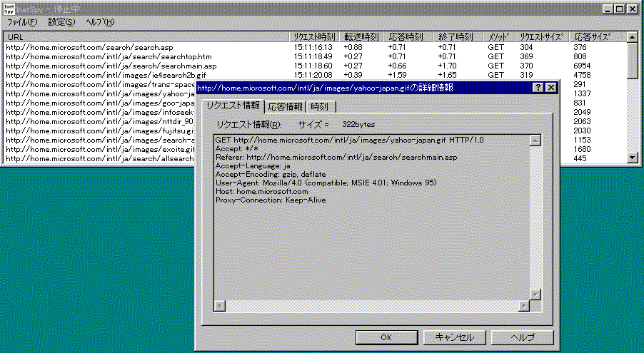Click the リクエスト情報(R) field label
The height and width of the screenshot is (353, 644).
click(249, 124)
